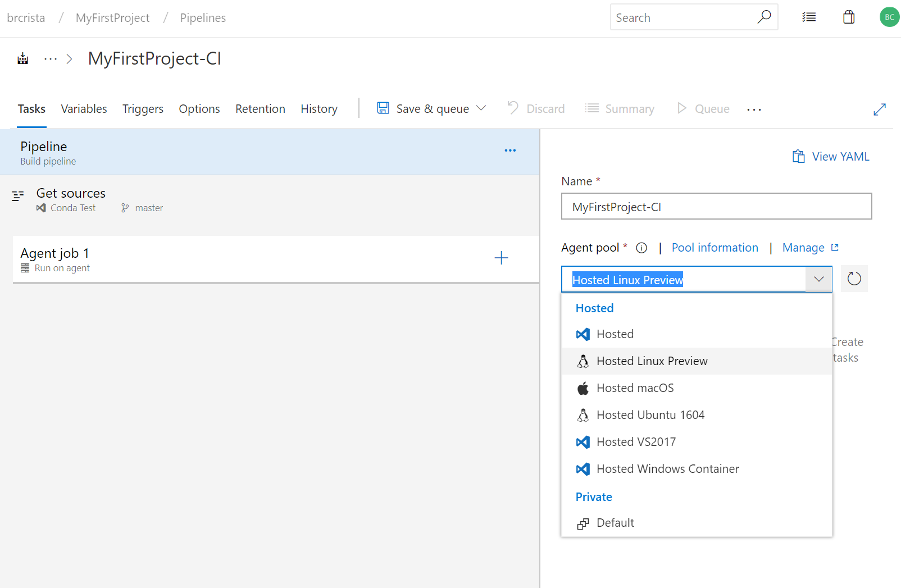Open the breadcrumb ellipsis menu
The image size is (901, 588).
click(51, 59)
